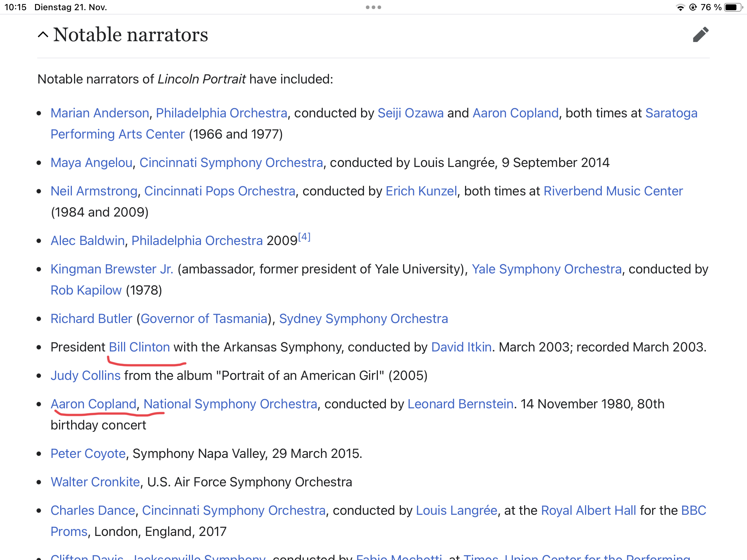Viewport: 747px width, 560px height.
Task: Open Cincinnati Pops Orchestra link
Action: tap(220, 191)
